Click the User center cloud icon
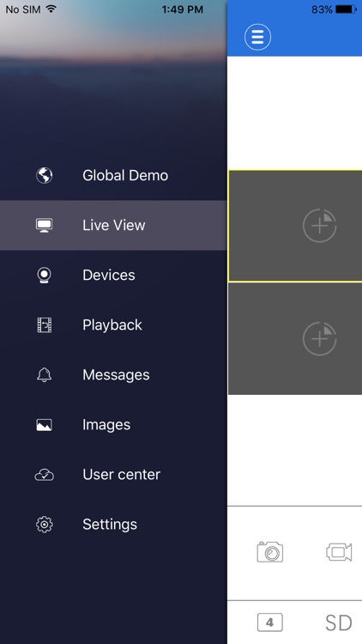362x644 pixels. 45,475
